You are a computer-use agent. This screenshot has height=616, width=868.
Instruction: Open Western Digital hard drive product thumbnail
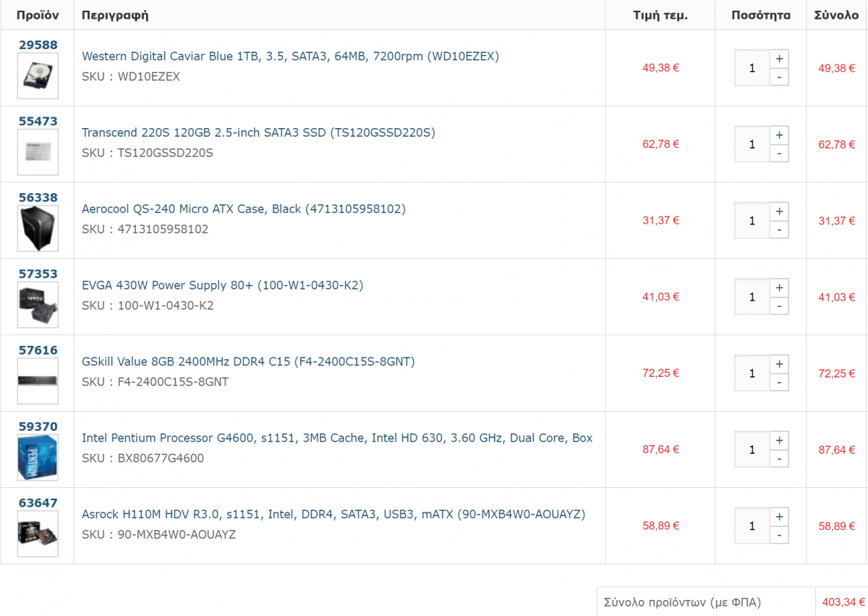(38, 76)
